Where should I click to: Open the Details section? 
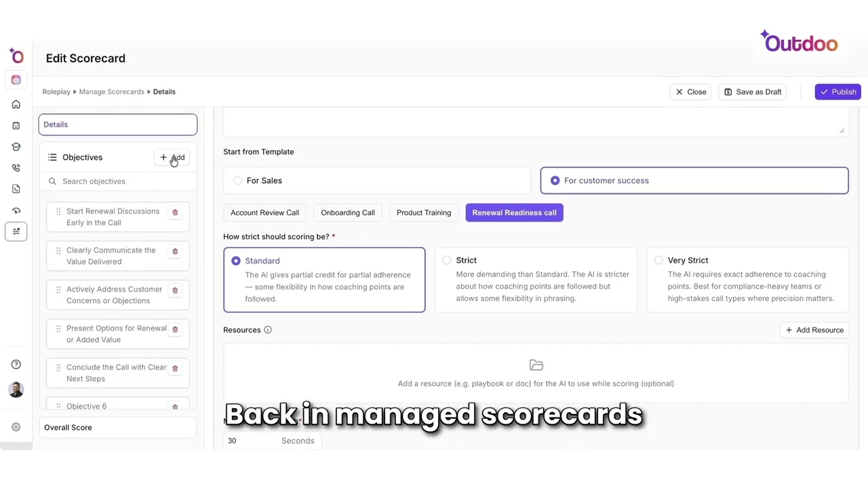118,125
